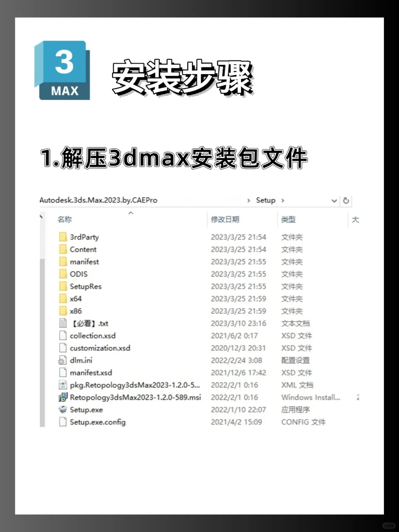Open the SetupRes folder icon
Screen dimensions: 399x532
[x=63, y=286]
